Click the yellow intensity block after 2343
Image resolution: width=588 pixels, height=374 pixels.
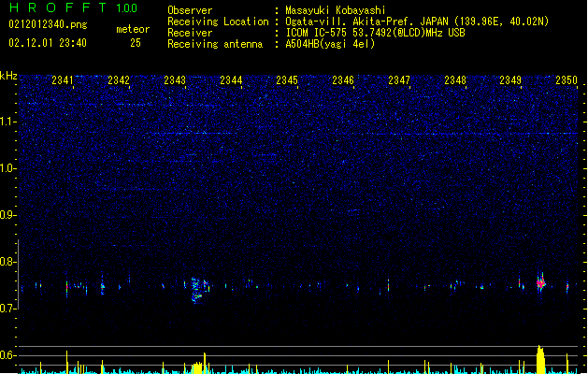point(197,368)
